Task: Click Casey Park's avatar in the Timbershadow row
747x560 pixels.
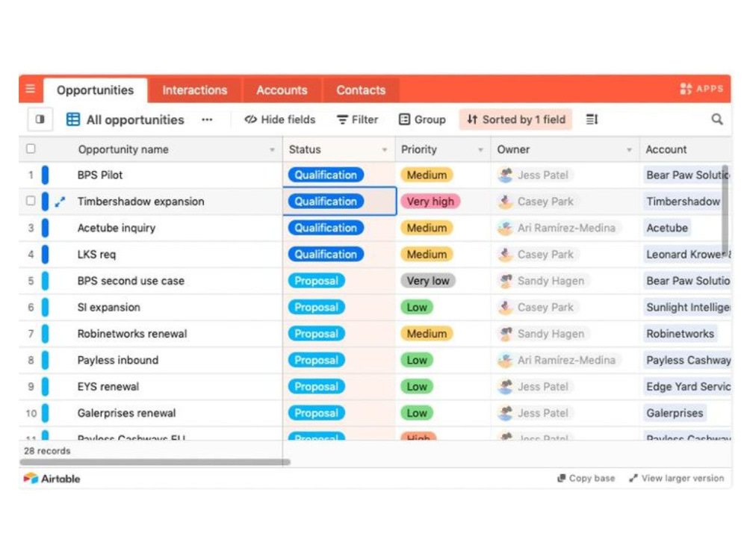Action: [505, 202]
